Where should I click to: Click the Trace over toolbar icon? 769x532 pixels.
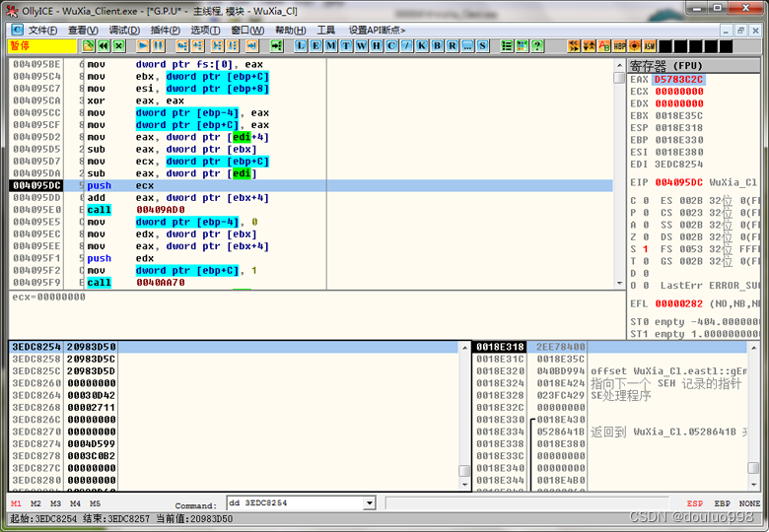pyautogui.click(x=232, y=46)
